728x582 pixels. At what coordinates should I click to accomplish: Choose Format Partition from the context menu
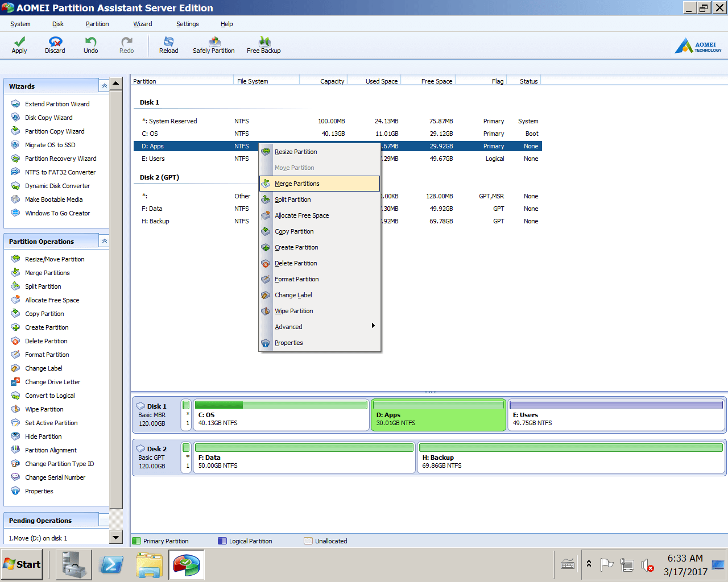point(320,279)
